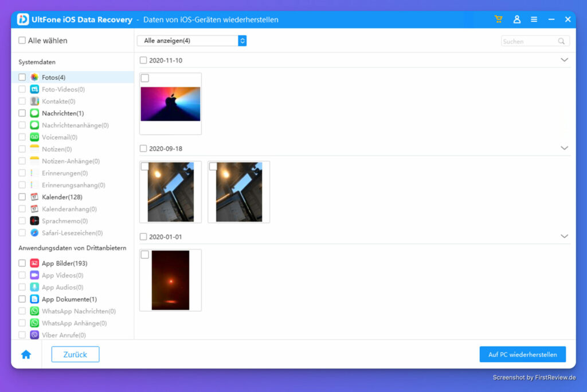This screenshot has width=587, height=392.
Task: Collapse the 2020-11-10 photo group
Action: pos(564,60)
